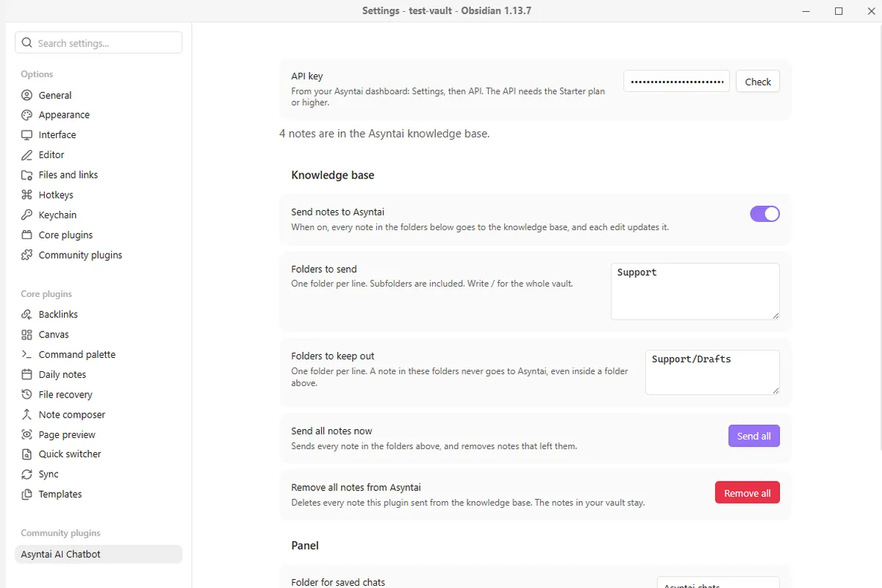Click the Keychain key icon
Image resolution: width=882 pixels, height=588 pixels.
click(27, 215)
